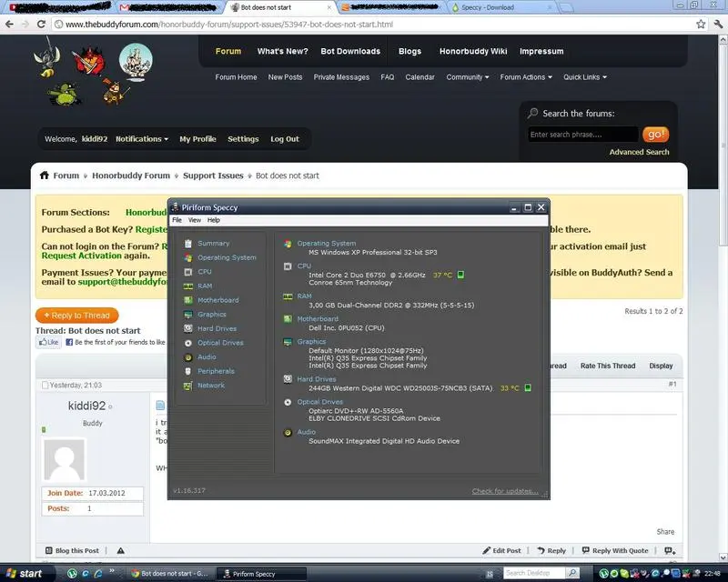The height and width of the screenshot is (582, 728).
Task: Open Honorbuddy Wiki nav tab
Action: click(473, 51)
